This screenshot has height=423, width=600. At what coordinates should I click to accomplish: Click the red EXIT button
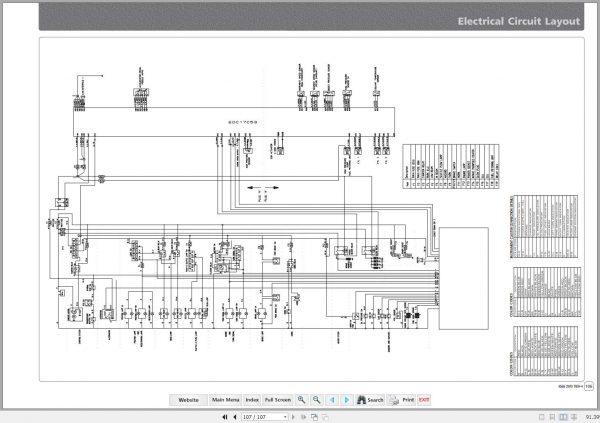[x=424, y=400]
